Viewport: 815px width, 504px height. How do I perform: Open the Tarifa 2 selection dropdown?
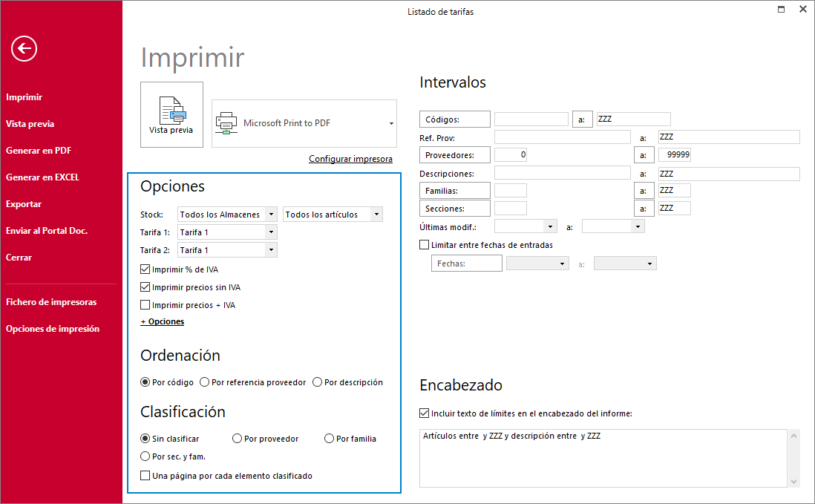271,250
